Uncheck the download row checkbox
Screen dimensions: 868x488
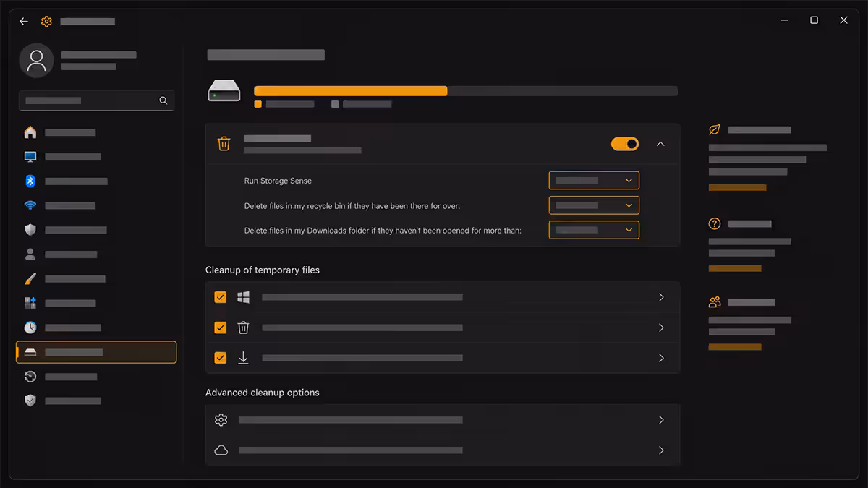(x=221, y=358)
